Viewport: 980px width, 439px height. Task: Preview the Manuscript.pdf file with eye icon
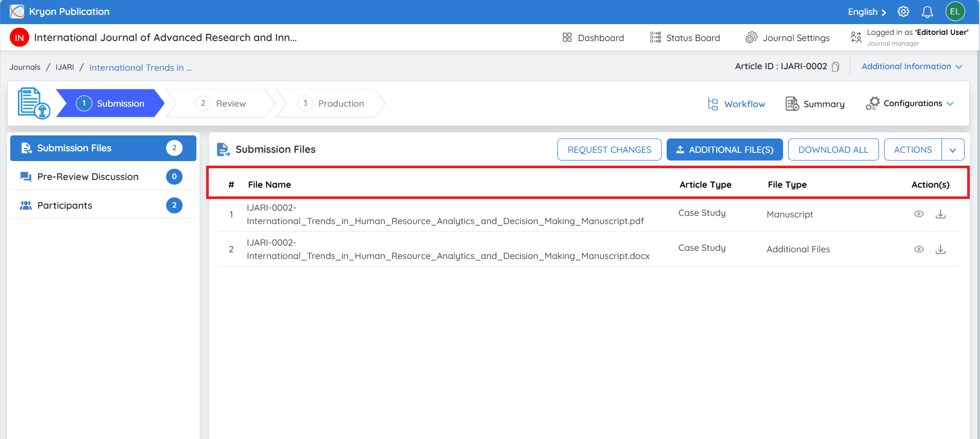[919, 214]
